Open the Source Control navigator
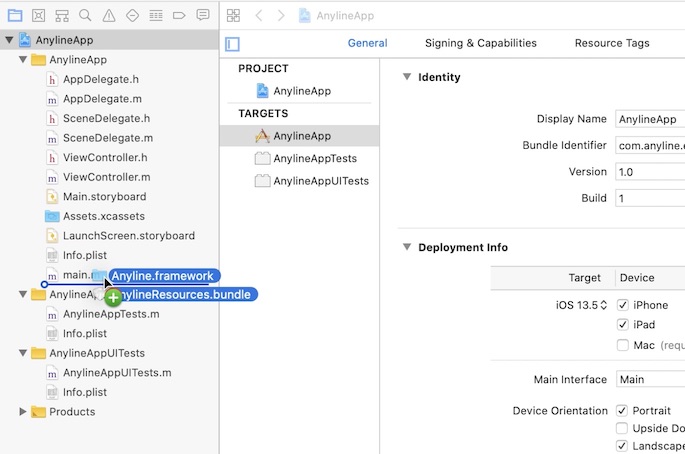Screen dimensions: 685x454 point(38,15)
